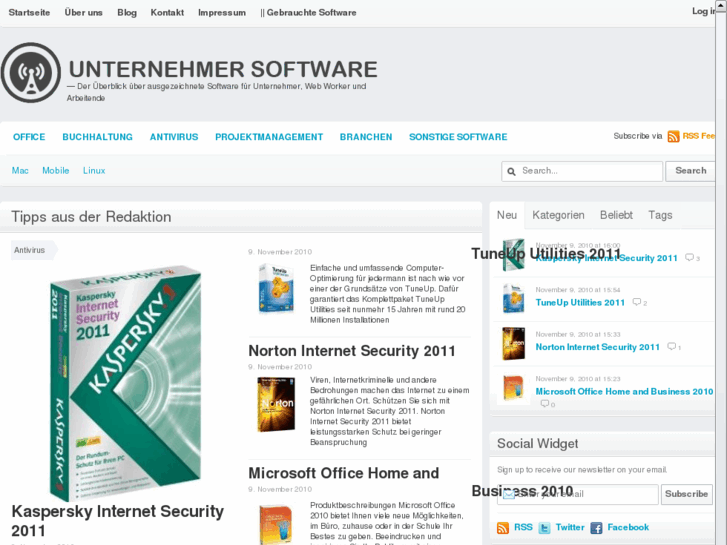Open the Impressum page
This screenshot has height=545, width=727.
click(x=222, y=13)
